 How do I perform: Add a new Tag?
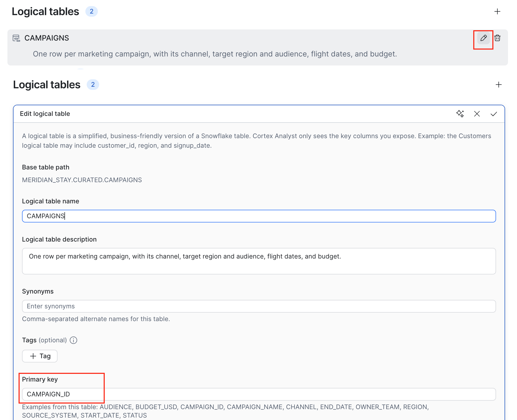point(40,356)
